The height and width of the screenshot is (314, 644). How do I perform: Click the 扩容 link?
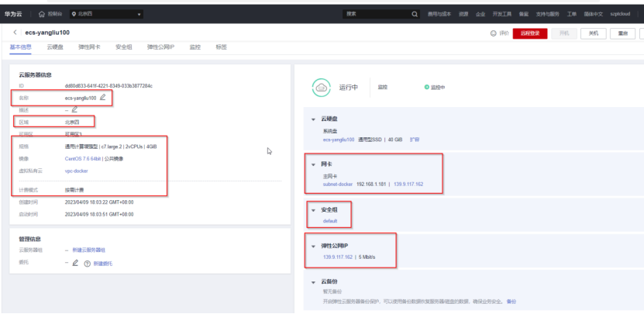point(415,140)
